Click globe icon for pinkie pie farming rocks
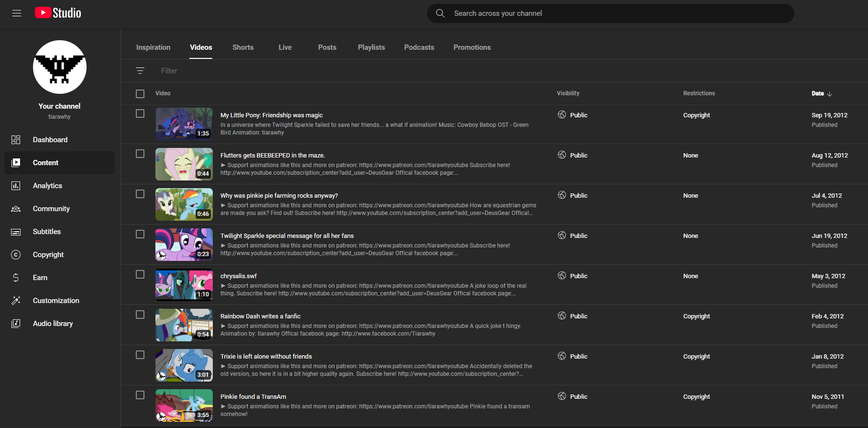The image size is (868, 428). pos(562,195)
